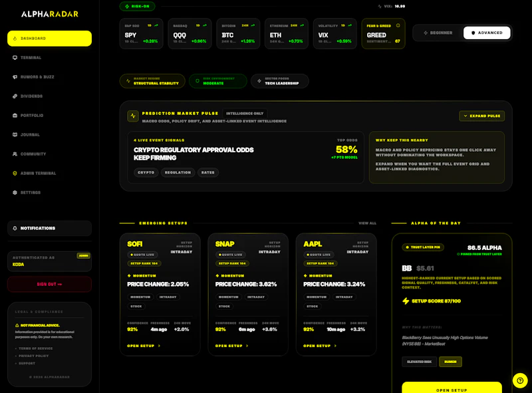
Task: Switch to Beginner mode
Action: 438,33
